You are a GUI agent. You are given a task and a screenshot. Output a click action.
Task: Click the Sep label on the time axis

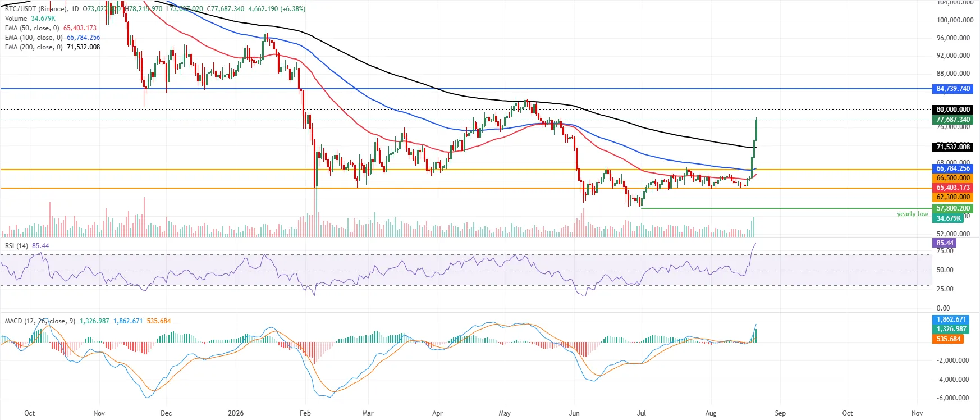pyautogui.click(x=780, y=413)
